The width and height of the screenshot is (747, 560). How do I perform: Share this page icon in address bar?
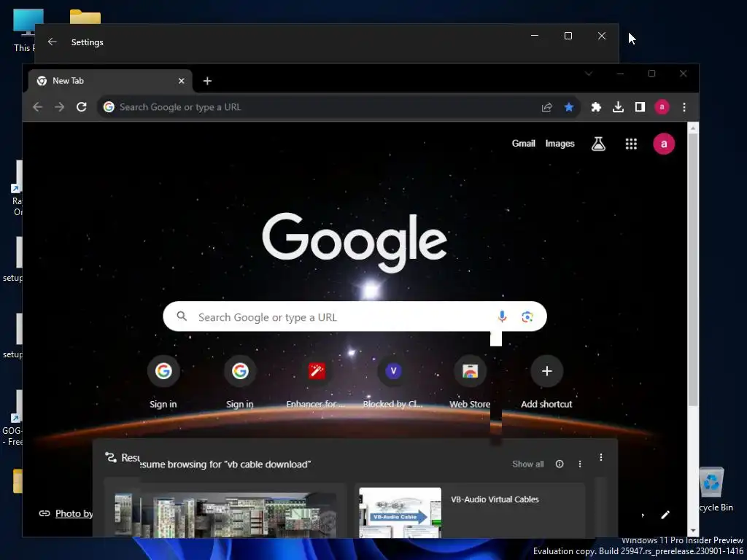click(x=547, y=107)
